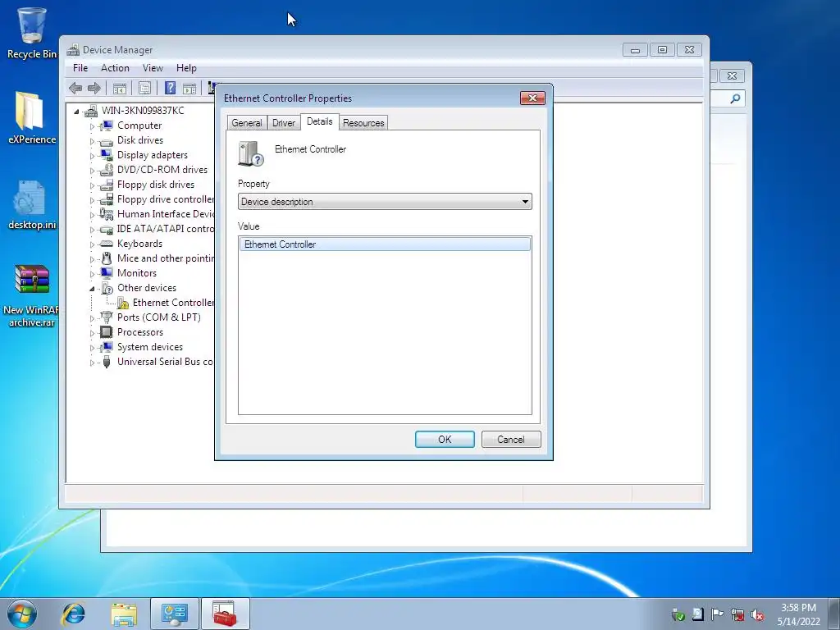
Task: Expand the IDE ATA/ATAPI controllers node
Action: click(92, 230)
